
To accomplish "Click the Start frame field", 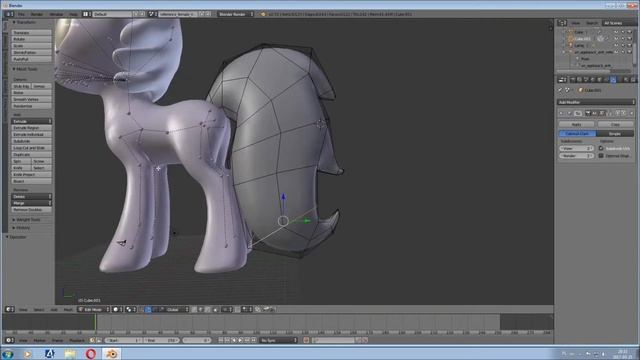I will coord(124,340).
